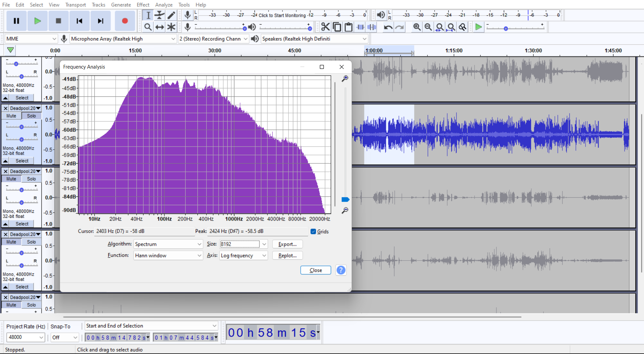Screen dimensions: 644x354
Task: Fit project to width
Action: (451, 27)
